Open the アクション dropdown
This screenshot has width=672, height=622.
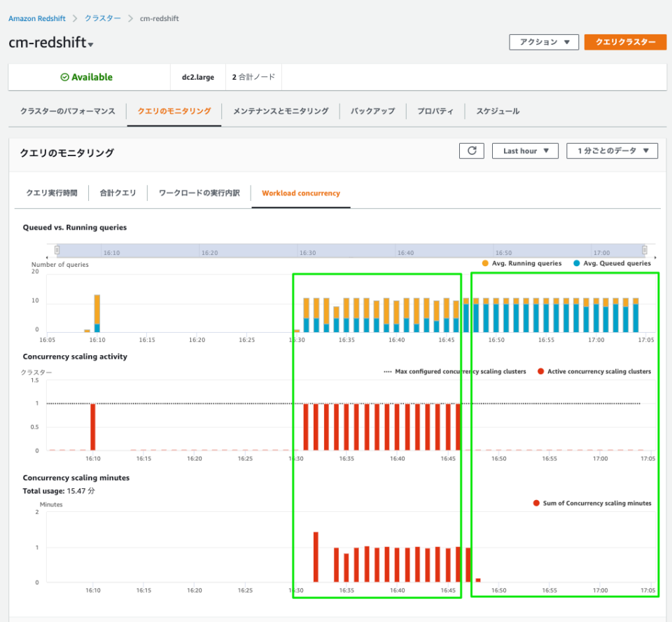tap(544, 42)
